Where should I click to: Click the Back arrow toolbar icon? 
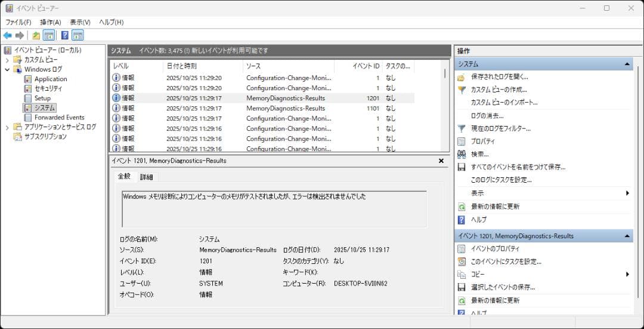point(7,35)
